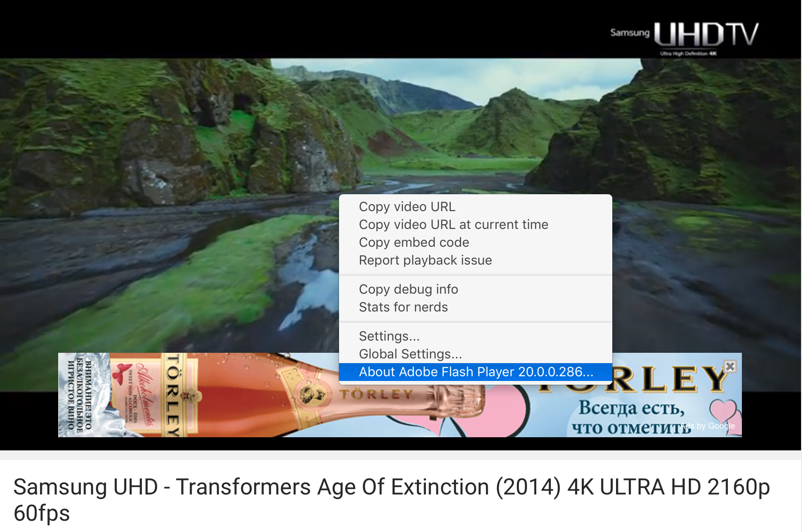802x532 pixels.
Task: Choose 'Report playback issue' entry
Action: tap(475, 260)
